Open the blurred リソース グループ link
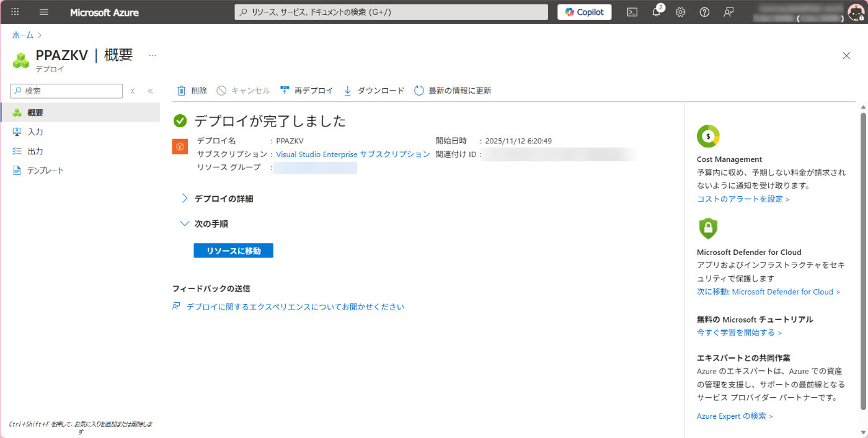 316,168
